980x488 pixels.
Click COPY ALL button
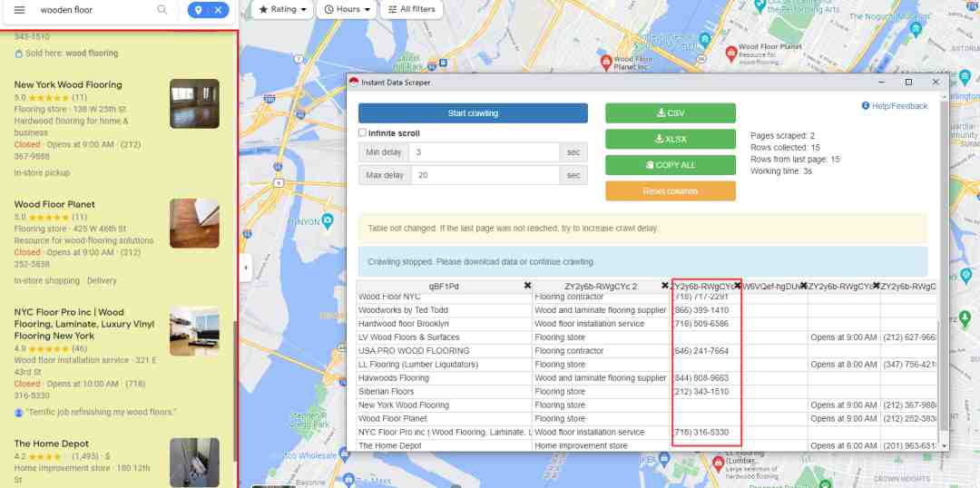671,165
